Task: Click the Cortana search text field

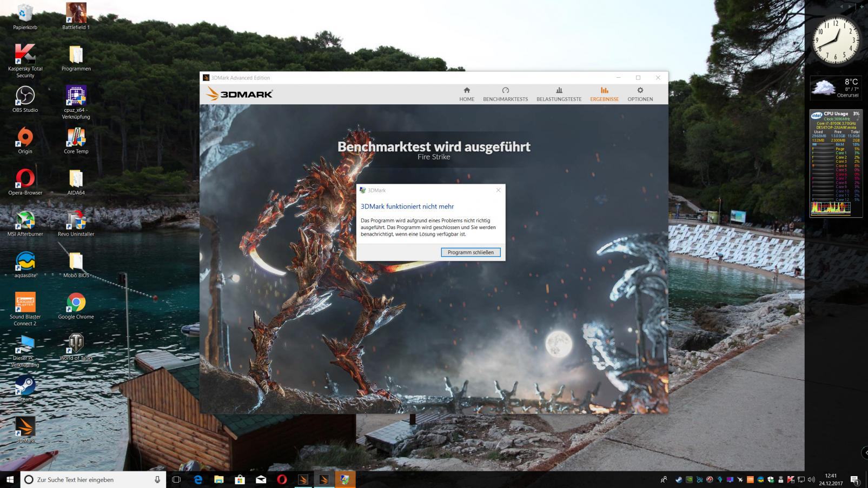Action: point(93,479)
